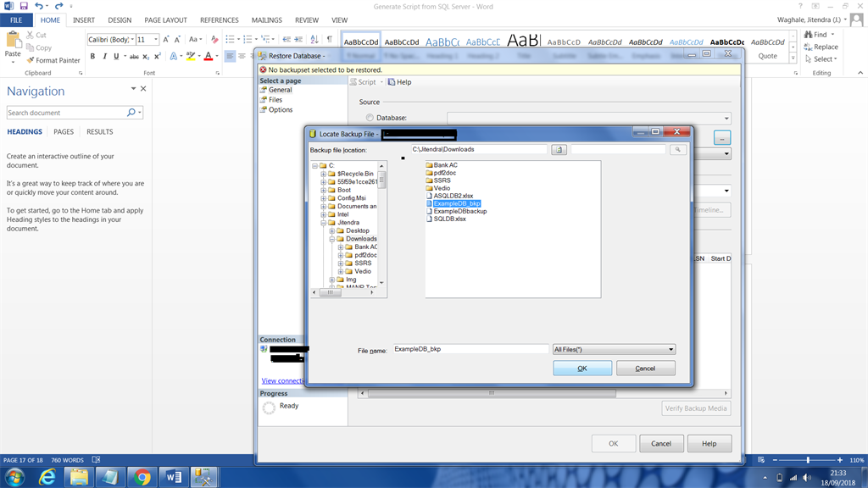Click the Multilevel List icon
Viewport: 868px width, 488px height.
click(x=265, y=39)
